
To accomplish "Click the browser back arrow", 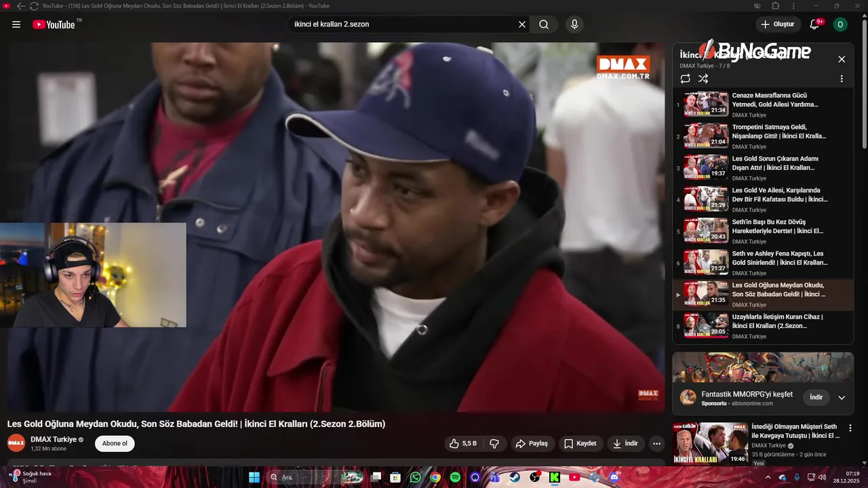I will (21, 5).
